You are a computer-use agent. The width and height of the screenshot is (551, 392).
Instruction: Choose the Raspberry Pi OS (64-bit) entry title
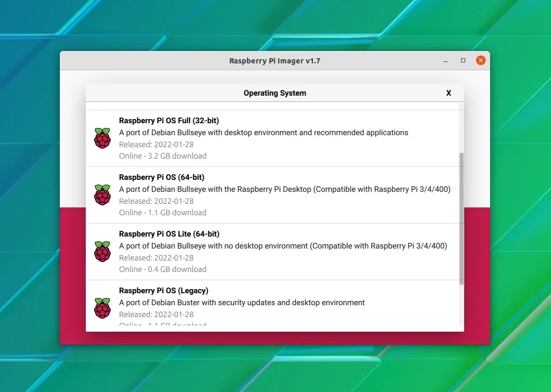tap(162, 177)
